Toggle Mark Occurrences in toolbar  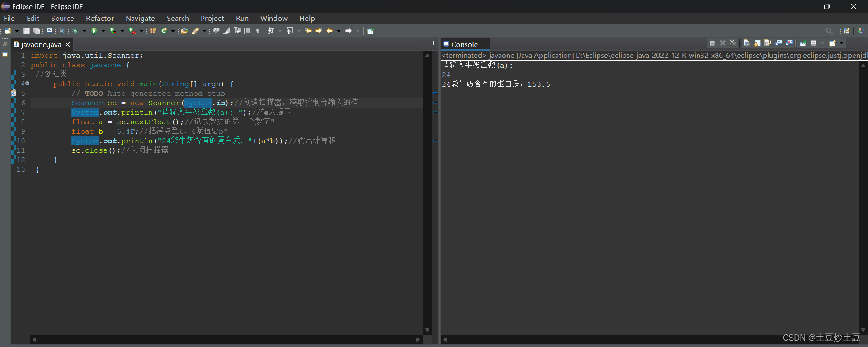[226, 31]
